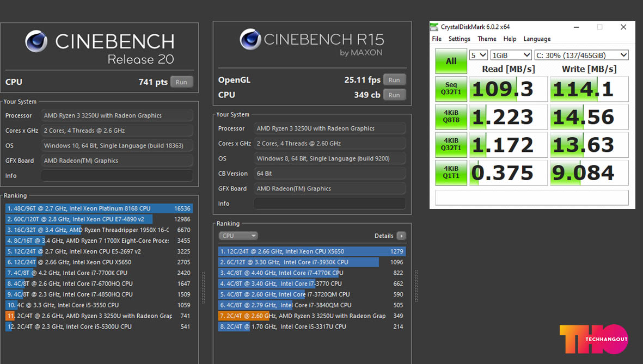Click the R15 panel splitter grip handle
This screenshot has height=364, width=643.
[416, 286]
